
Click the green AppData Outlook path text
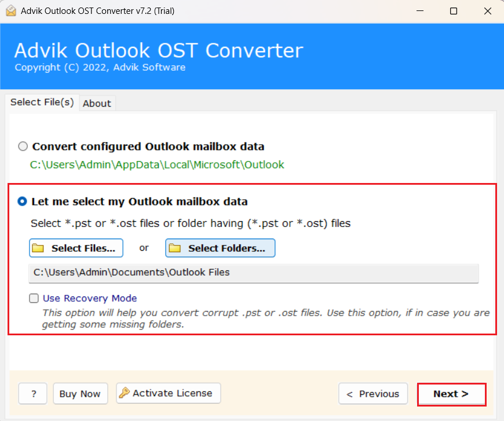coord(157,165)
